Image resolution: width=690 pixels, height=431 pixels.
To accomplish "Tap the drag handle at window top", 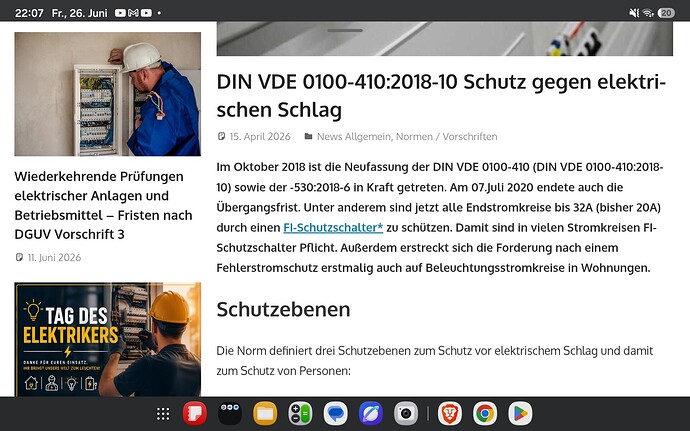I will pyautogui.click(x=345, y=30).
